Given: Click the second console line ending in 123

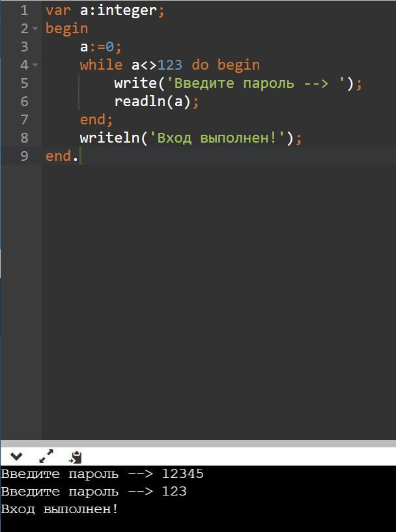Looking at the screenshot, I should click(94, 492).
